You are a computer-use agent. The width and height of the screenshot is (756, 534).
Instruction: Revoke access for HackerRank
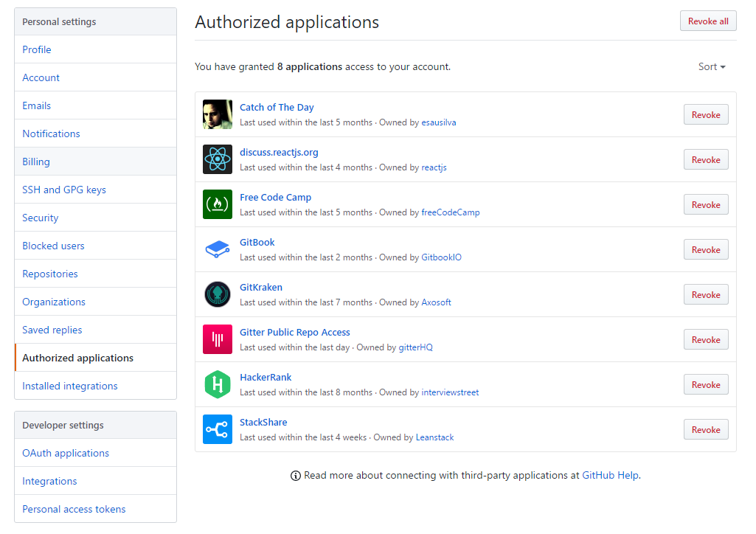coord(705,384)
